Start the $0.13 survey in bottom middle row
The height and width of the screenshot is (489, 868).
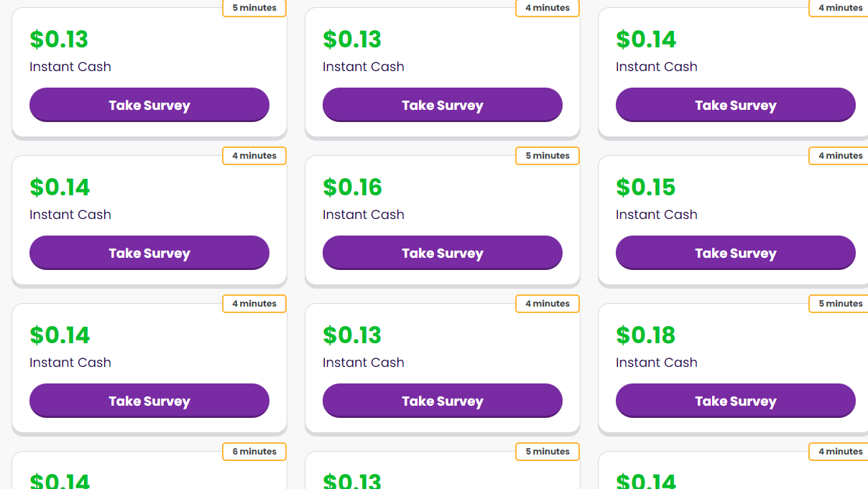(442, 401)
